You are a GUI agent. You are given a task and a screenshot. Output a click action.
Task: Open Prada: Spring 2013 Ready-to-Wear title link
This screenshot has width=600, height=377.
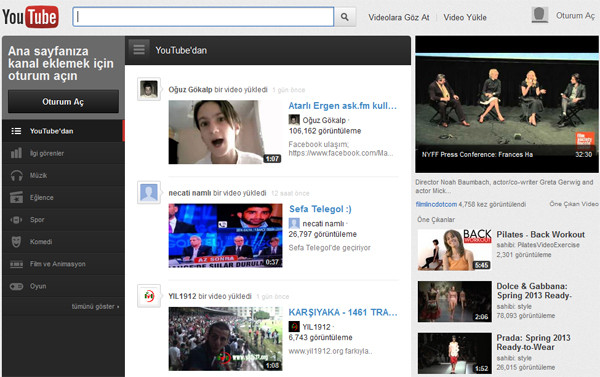[x=533, y=343]
